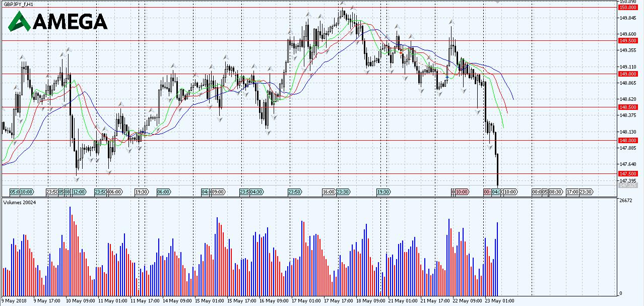Click the current price tag 147.325

[x=627, y=186]
